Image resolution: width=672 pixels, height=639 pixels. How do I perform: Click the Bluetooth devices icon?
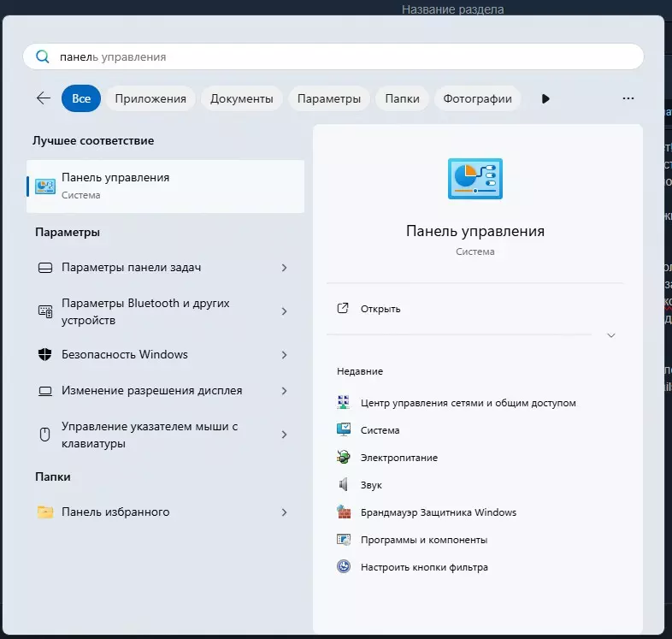point(45,311)
